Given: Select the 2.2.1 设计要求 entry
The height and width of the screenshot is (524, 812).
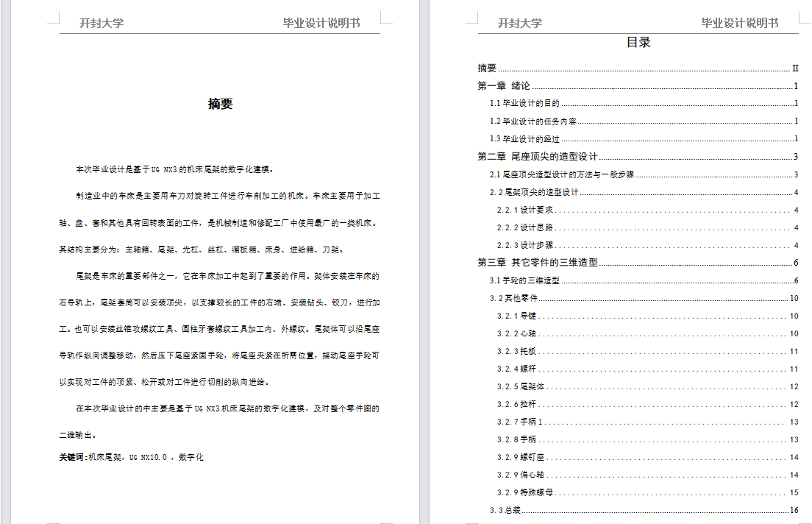Looking at the screenshot, I should tap(647, 210).
